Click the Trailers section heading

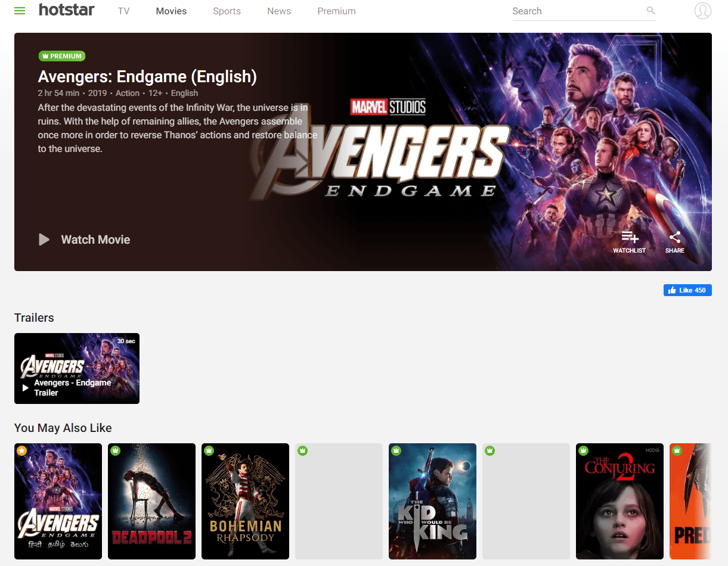(34, 318)
